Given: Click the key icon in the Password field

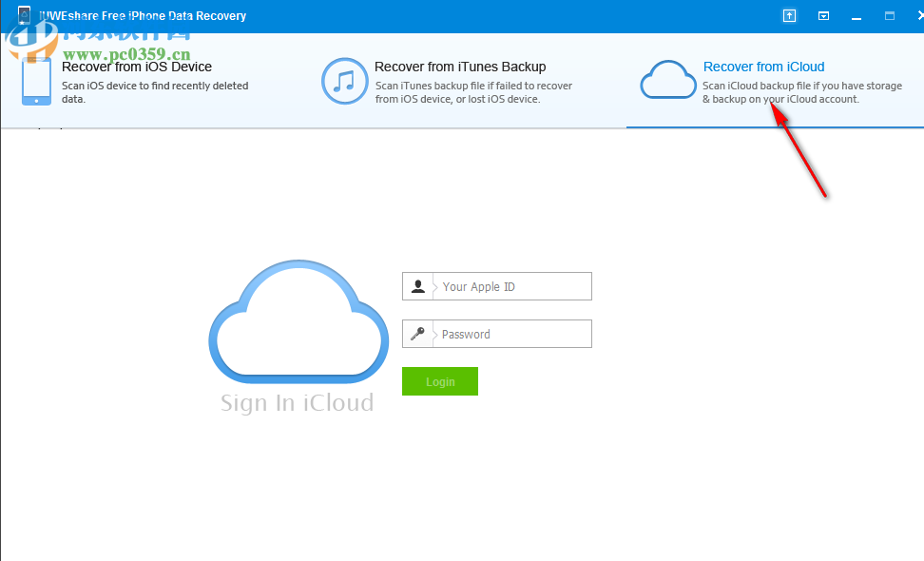Looking at the screenshot, I should pos(418,334).
